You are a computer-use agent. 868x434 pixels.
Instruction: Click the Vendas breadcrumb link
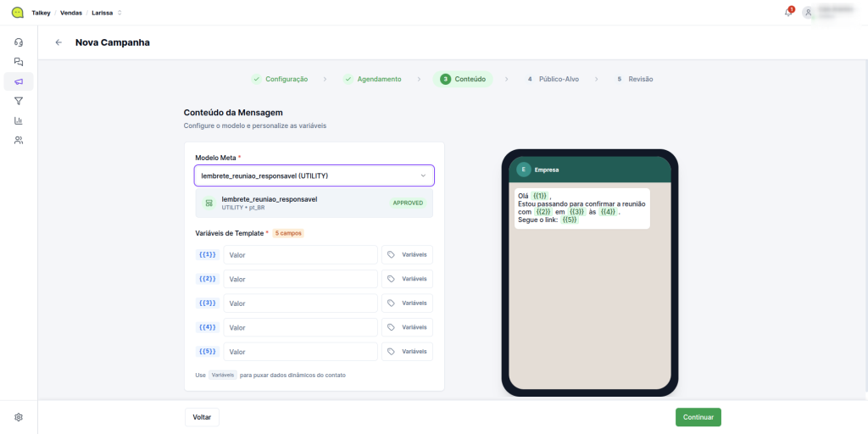[71, 13]
